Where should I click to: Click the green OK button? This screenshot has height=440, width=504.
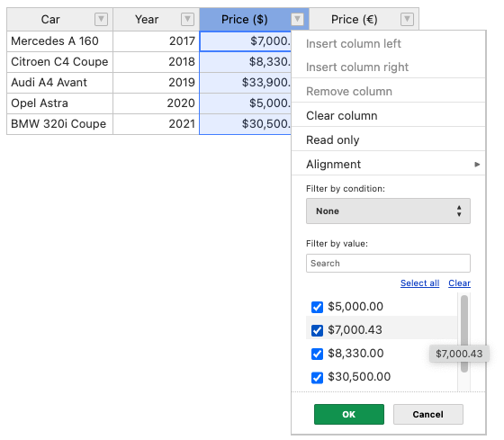click(349, 414)
